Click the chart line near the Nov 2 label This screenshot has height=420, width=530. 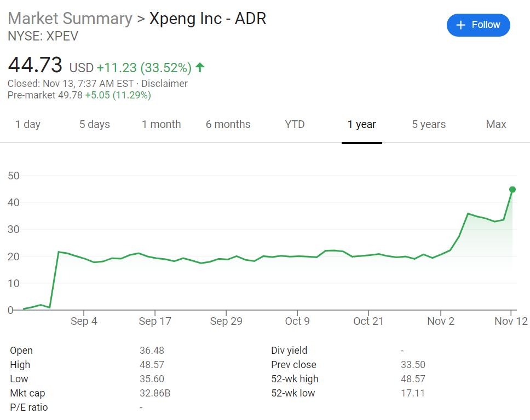click(x=440, y=254)
